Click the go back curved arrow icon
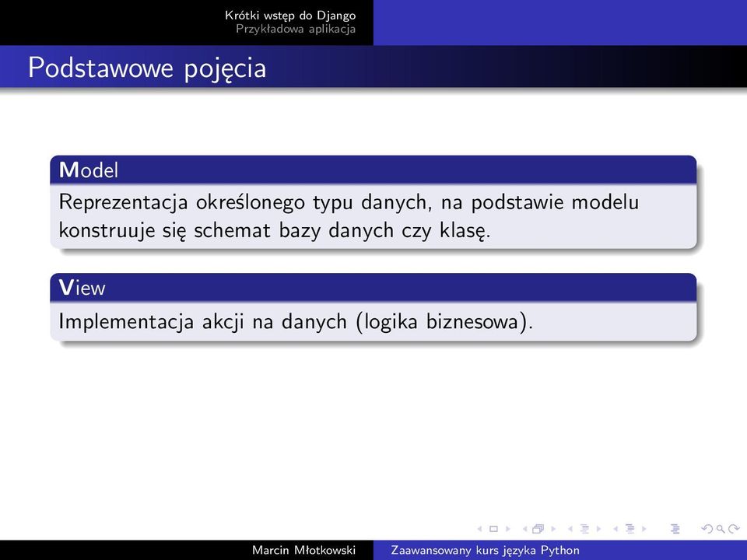The width and height of the screenshot is (747, 560). (x=707, y=529)
